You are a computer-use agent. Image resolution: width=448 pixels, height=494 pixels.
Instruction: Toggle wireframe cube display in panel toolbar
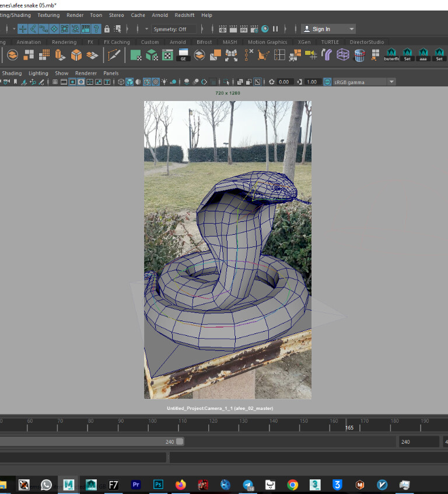click(x=121, y=82)
